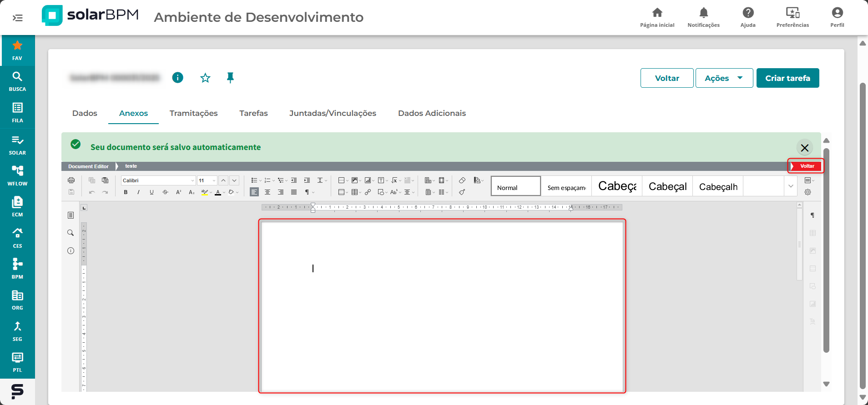Click the print icon in editor toolbar
868x405 pixels.
tap(71, 180)
